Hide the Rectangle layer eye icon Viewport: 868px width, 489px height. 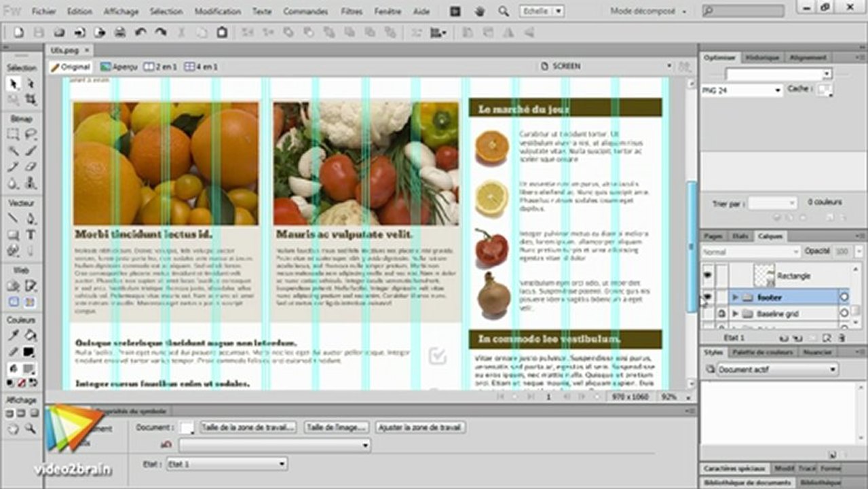[x=708, y=275]
